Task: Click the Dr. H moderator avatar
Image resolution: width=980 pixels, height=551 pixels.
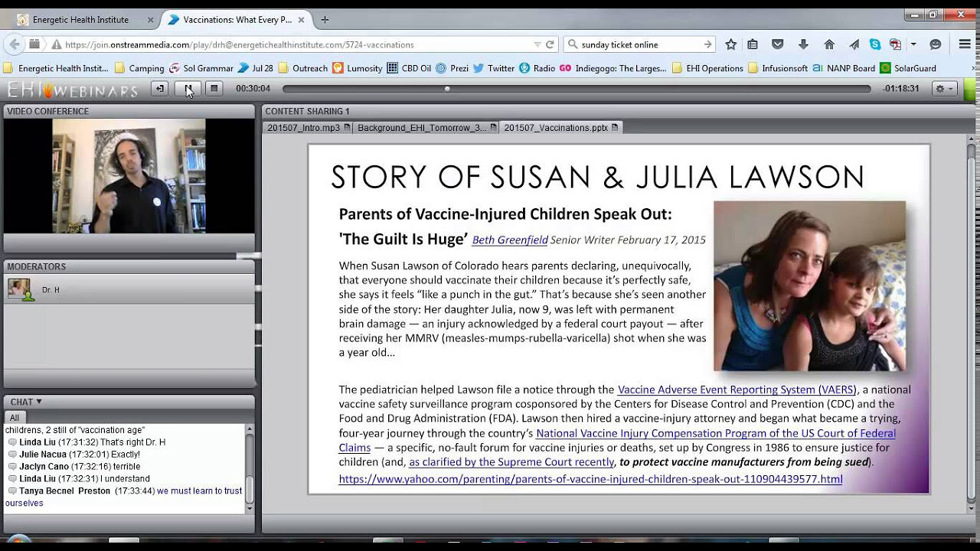Action: 19,289
